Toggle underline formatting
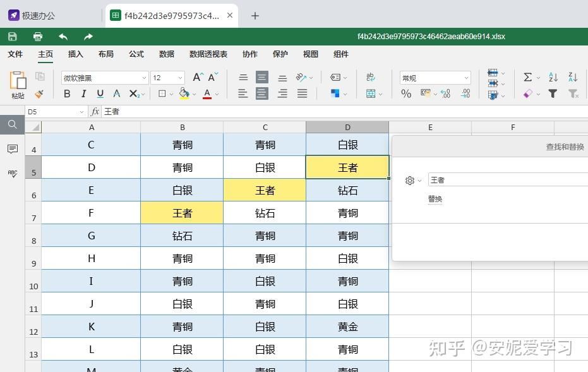The height and width of the screenshot is (372, 588). (100, 93)
